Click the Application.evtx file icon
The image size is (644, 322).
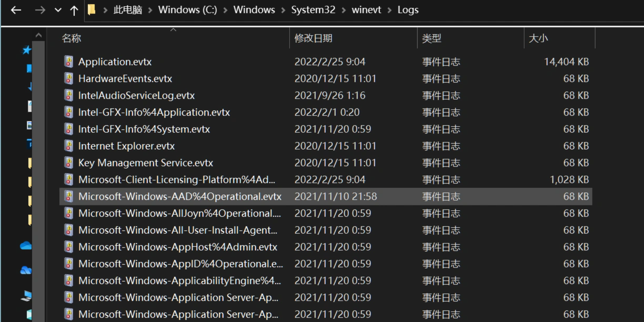[69, 62]
